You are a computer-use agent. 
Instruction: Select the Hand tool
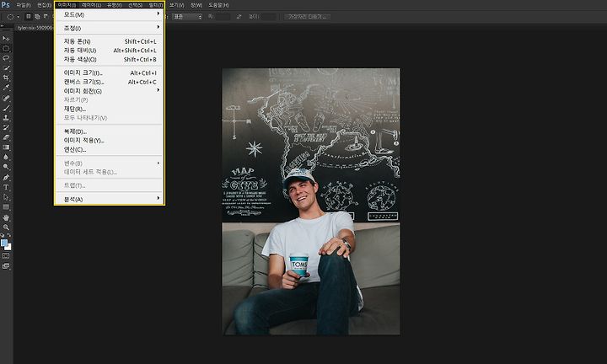click(6, 217)
